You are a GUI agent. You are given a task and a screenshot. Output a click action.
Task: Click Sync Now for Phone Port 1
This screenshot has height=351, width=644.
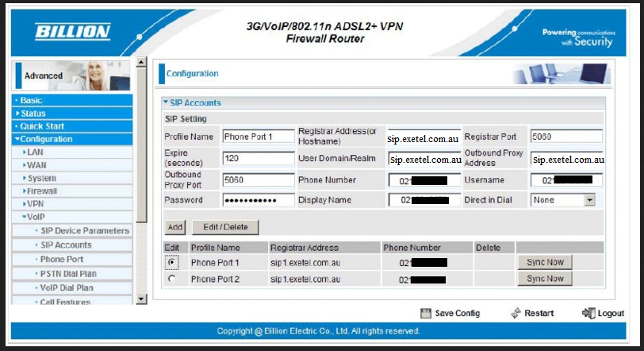(x=545, y=262)
